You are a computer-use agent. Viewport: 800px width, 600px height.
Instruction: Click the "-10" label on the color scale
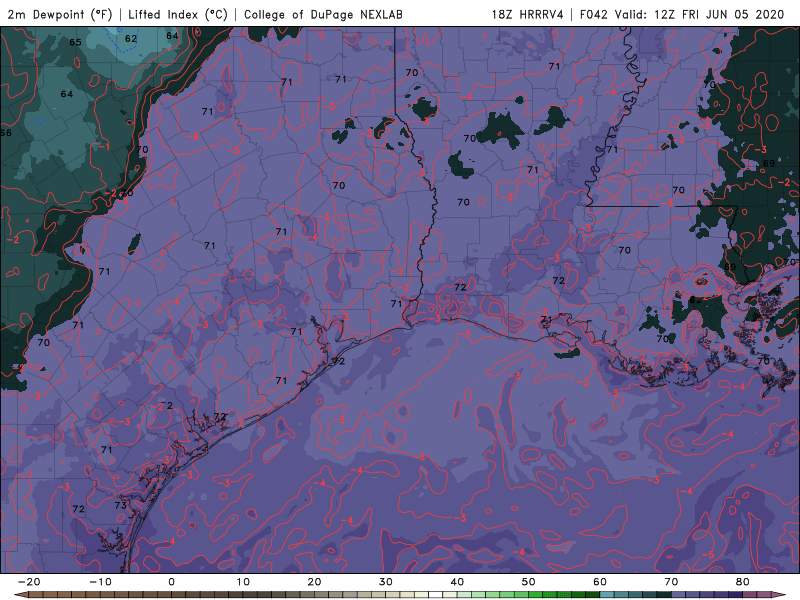point(100,582)
